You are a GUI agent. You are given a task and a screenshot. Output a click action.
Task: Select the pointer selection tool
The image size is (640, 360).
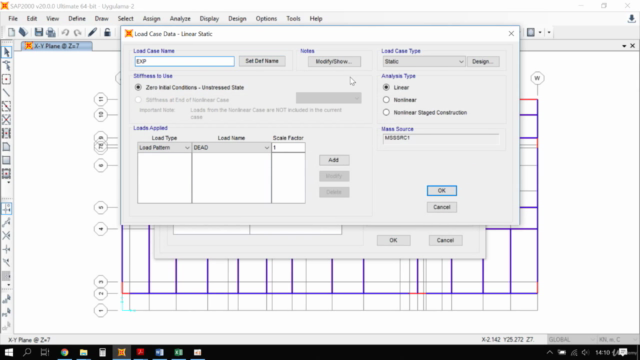[7, 52]
